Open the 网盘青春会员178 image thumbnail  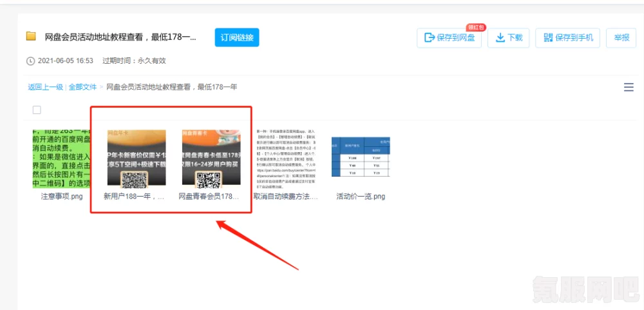click(211, 158)
